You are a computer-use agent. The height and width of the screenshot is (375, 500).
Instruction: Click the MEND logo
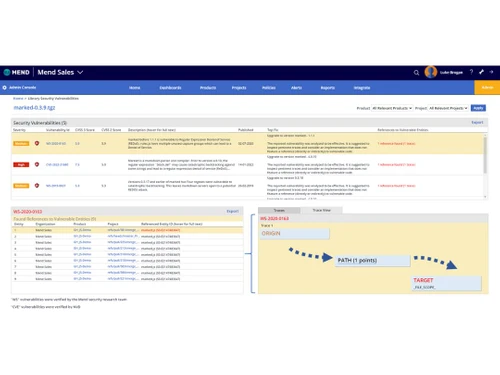[17, 72]
